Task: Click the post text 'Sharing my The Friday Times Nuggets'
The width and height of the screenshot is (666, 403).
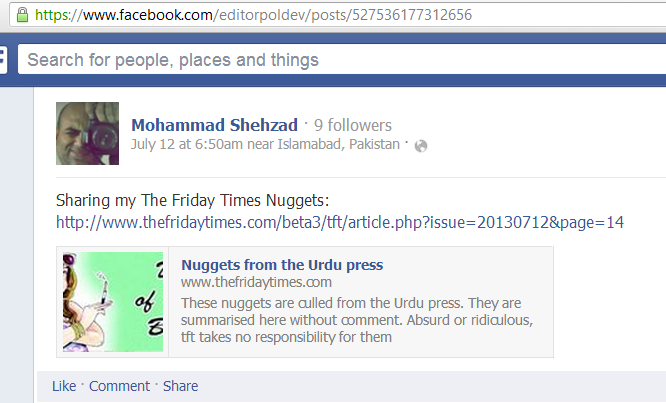Action: click(x=192, y=200)
